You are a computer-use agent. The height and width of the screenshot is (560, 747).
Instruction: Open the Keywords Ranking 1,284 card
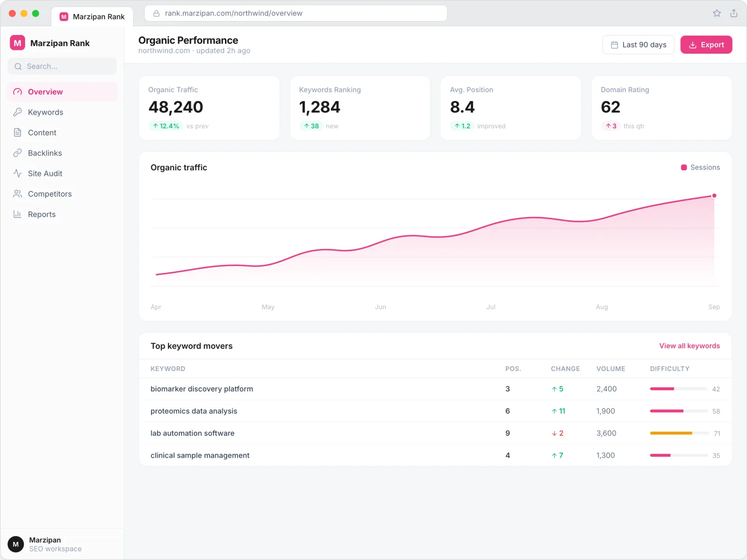360,108
